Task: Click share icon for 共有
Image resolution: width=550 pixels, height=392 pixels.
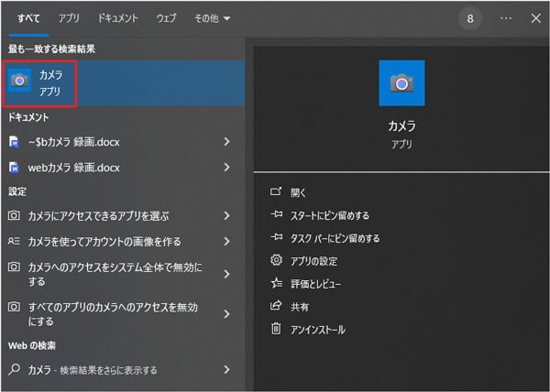Action: click(x=276, y=305)
